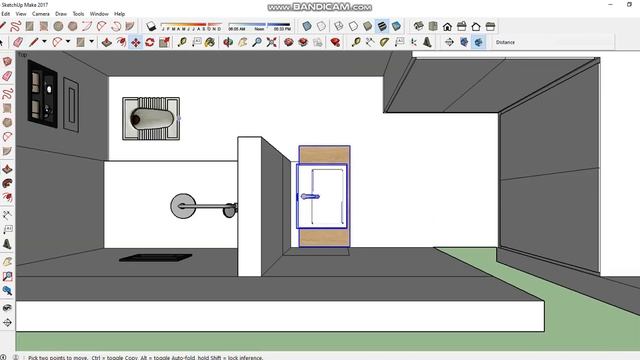
Task: Open the Window menu
Action: coord(99,14)
